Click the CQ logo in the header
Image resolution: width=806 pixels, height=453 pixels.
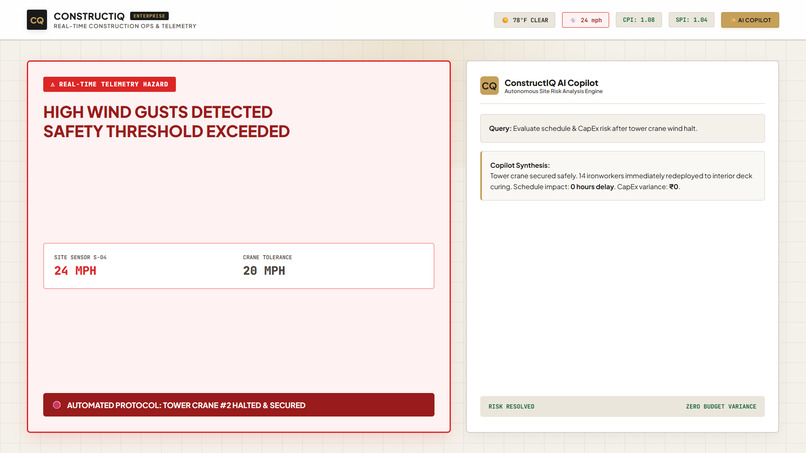coord(36,20)
